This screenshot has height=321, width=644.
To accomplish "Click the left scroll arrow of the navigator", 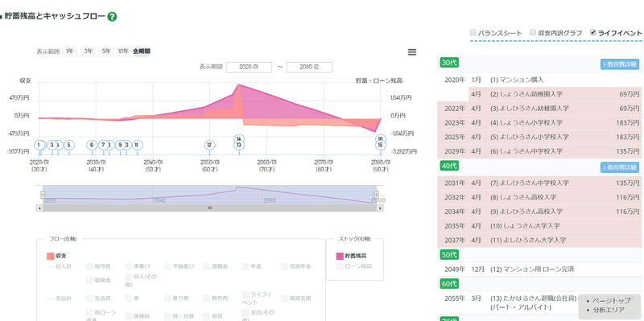I will (39, 208).
